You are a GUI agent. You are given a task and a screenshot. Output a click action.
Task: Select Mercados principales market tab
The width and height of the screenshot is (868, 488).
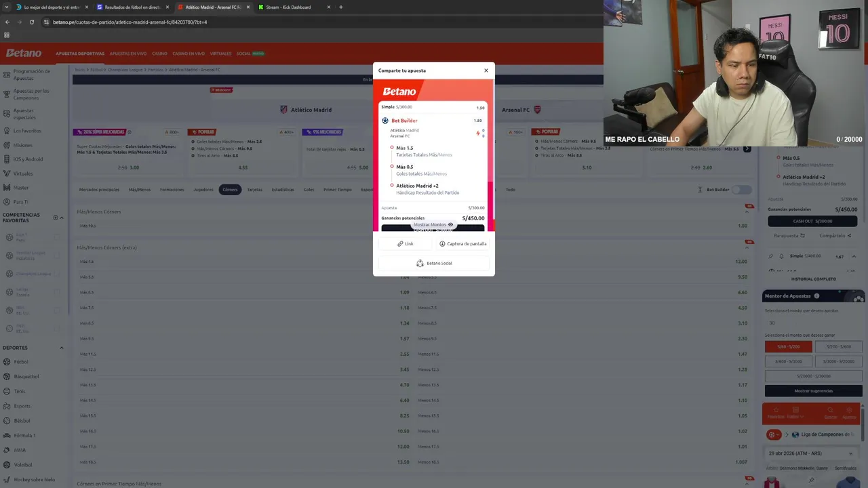pyautogui.click(x=99, y=190)
